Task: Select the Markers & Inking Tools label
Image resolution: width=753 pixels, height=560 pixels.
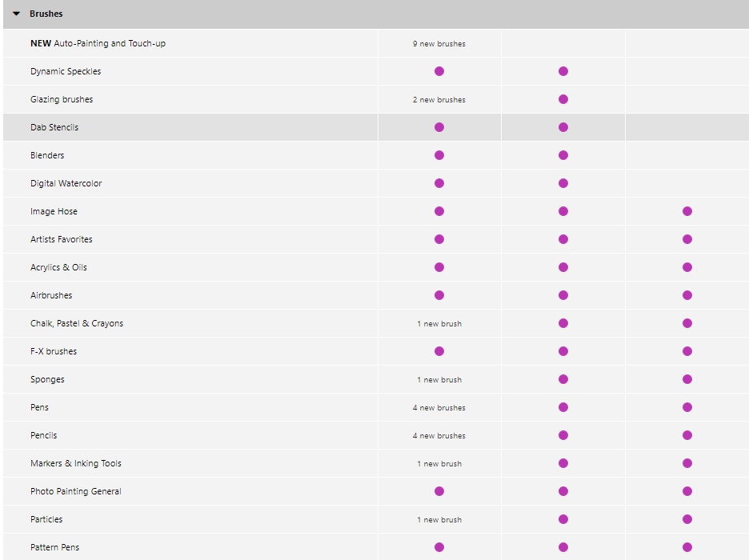Action: point(76,463)
